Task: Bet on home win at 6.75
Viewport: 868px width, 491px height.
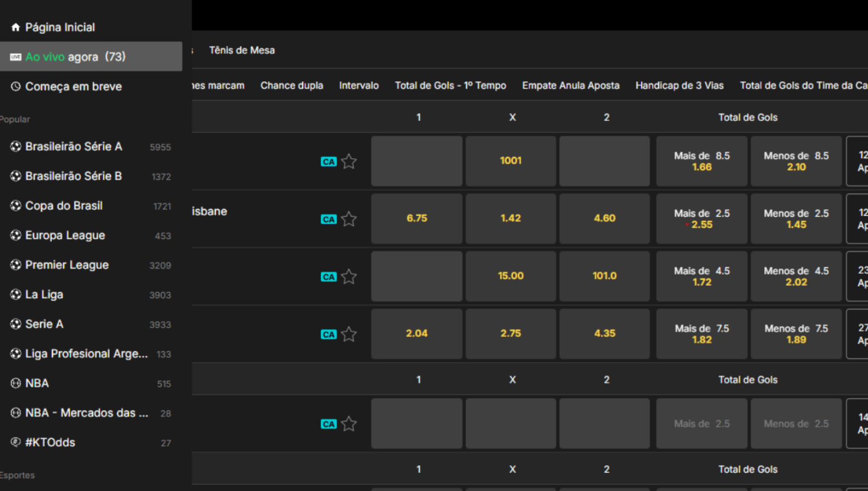Action: pos(417,218)
